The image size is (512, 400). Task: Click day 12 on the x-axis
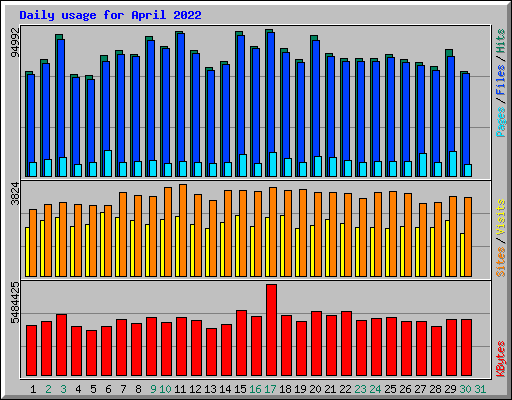(x=195, y=389)
